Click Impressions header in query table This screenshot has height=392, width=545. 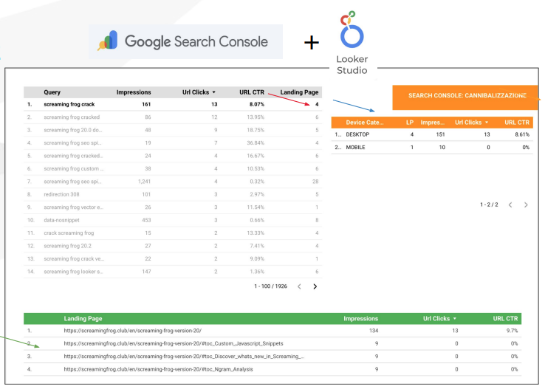click(134, 92)
